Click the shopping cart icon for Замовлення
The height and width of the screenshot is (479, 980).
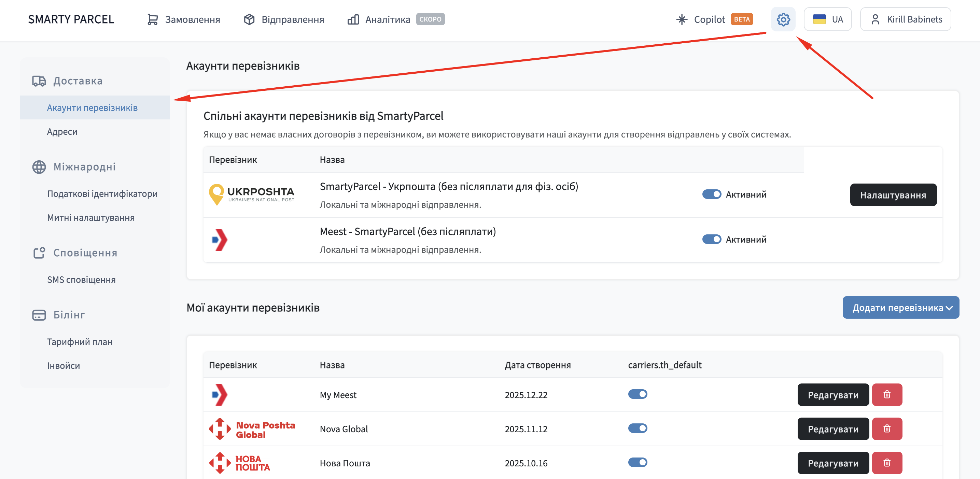(153, 19)
